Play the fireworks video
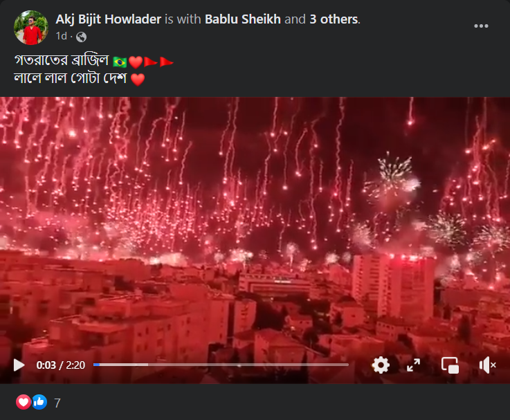The width and height of the screenshot is (510, 420). click(19, 365)
